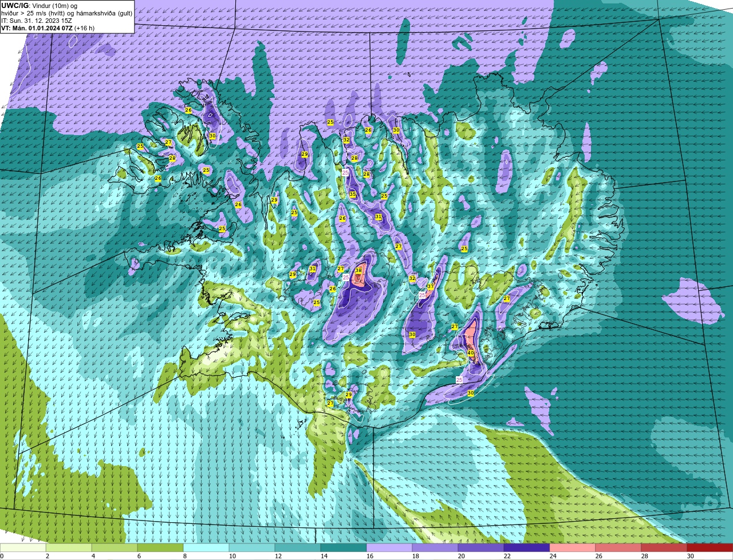The image size is (733, 560).
Task: Click the yellow gust label '40' on the map
Action: pos(471,353)
